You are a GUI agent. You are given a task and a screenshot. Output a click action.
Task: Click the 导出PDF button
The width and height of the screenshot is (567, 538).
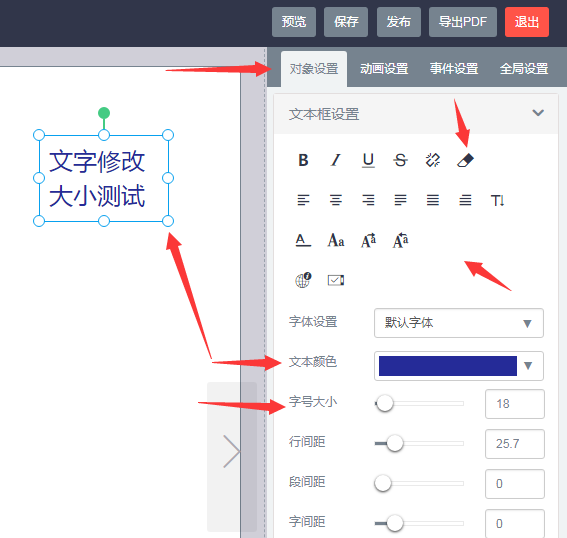point(462,22)
